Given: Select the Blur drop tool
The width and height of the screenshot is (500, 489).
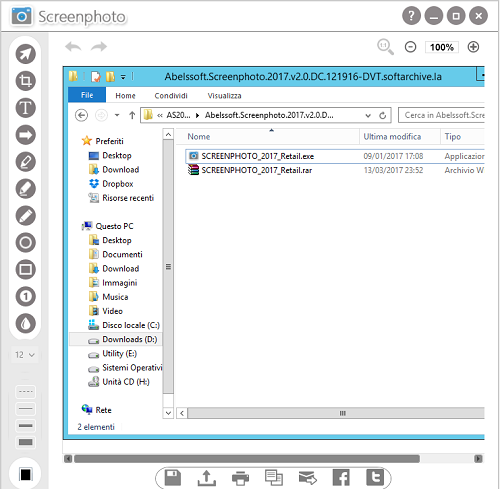Looking at the screenshot, I should tap(26, 323).
